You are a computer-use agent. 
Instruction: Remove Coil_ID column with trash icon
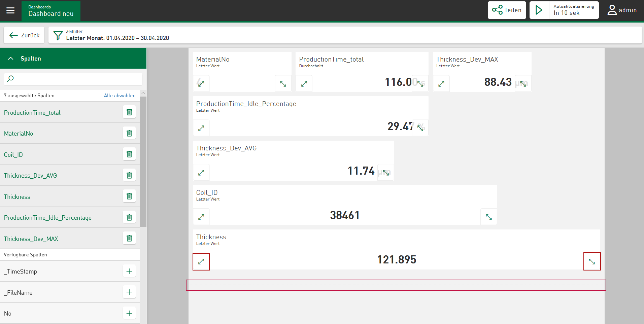(129, 154)
